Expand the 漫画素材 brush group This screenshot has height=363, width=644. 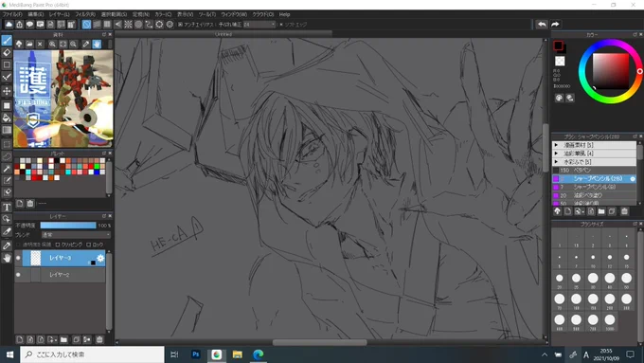coord(556,145)
